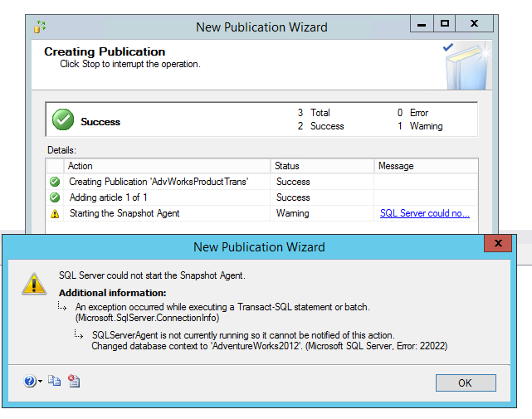This screenshot has width=532, height=419.
Task: Close the error dialog with the red X
Action: pyautogui.click(x=499, y=244)
